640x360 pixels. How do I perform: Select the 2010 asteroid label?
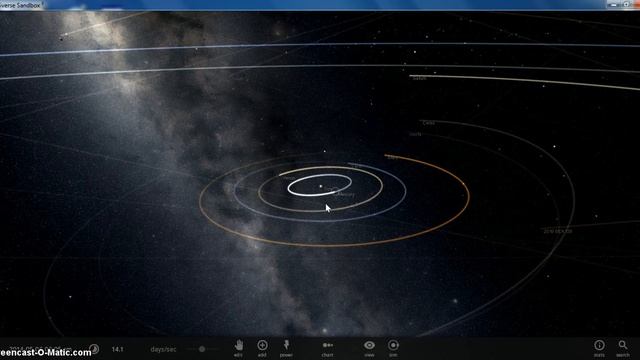[558, 231]
